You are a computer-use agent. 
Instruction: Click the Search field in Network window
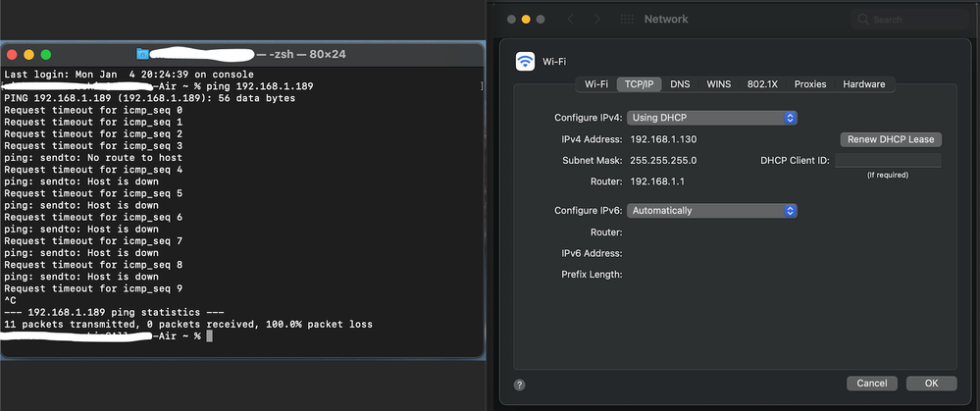tap(909, 20)
